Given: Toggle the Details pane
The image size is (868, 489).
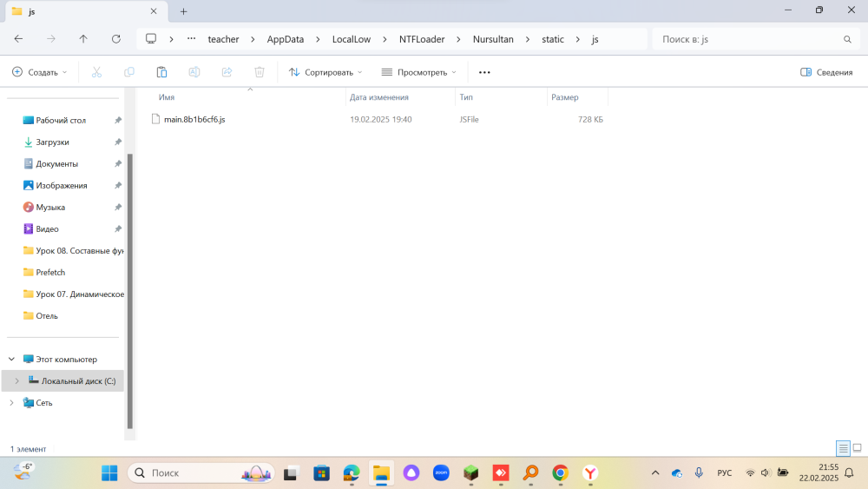Looking at the screenshot, I should tap(826, 72).
